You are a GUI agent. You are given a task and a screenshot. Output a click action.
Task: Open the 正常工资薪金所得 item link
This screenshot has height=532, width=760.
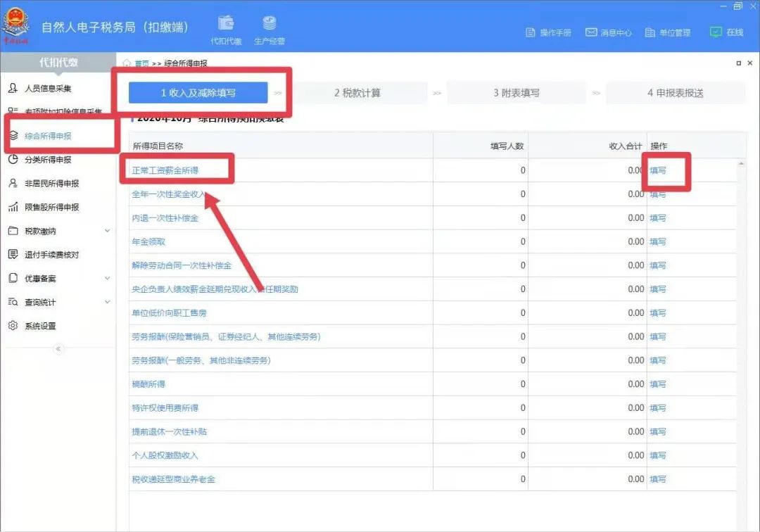[x=165, y=170]
